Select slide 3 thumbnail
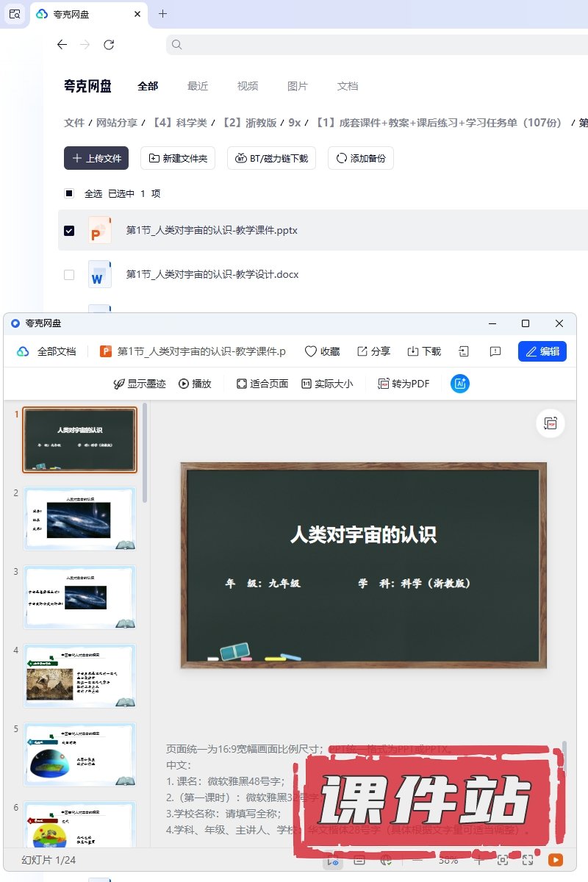This screenshot has width=588, height=882. click(80, 597)
